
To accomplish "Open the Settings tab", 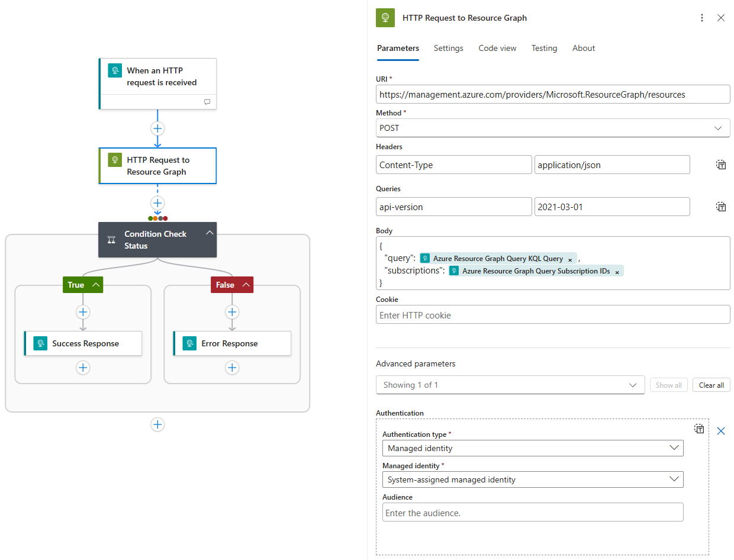I will click(x=448, y=48).
